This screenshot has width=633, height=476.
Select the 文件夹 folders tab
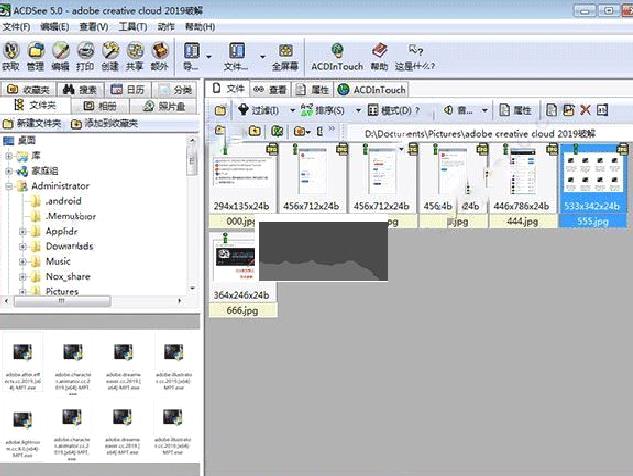tap(35, 105)
